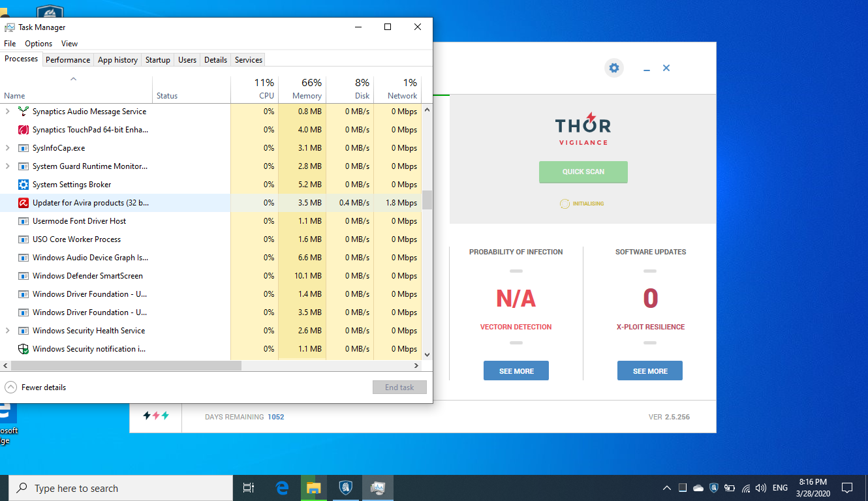Click the Synaptics Audio Message Service process icon
The height and width of the screenshot is (501, 868).
click(23, 112)
